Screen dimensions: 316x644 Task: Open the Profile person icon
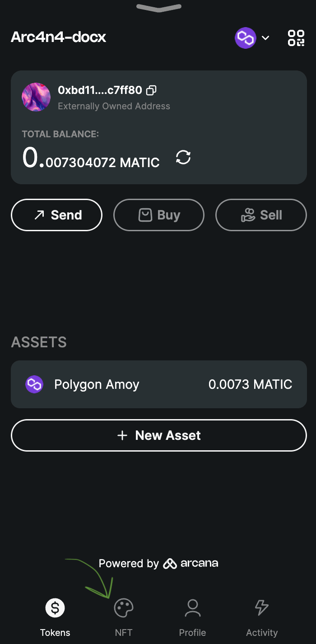(x=193, y=608)
